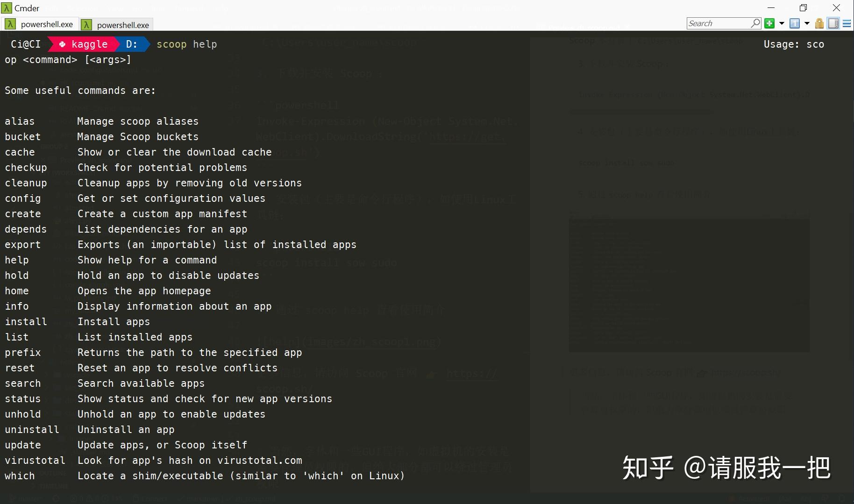Click the green plus to create a new console
The width and height of the screenshot is (854, 504).
(769, 23)
